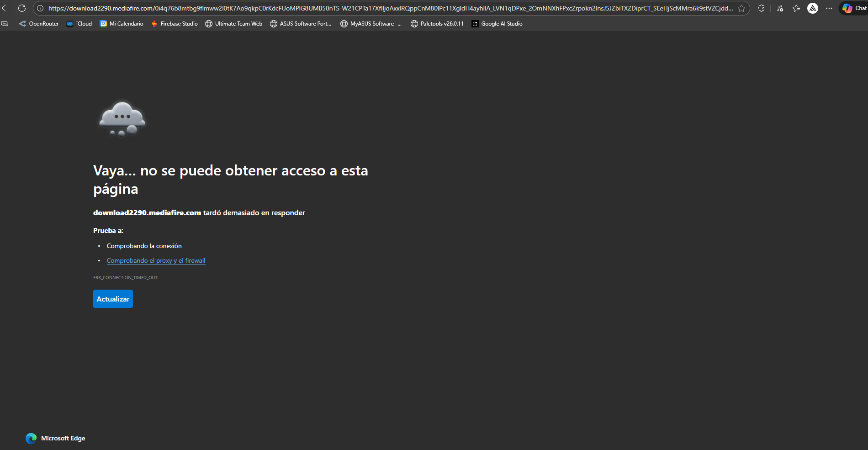Open the Favorites collections list
The image size is (868, 450).
tap(796, 8)
